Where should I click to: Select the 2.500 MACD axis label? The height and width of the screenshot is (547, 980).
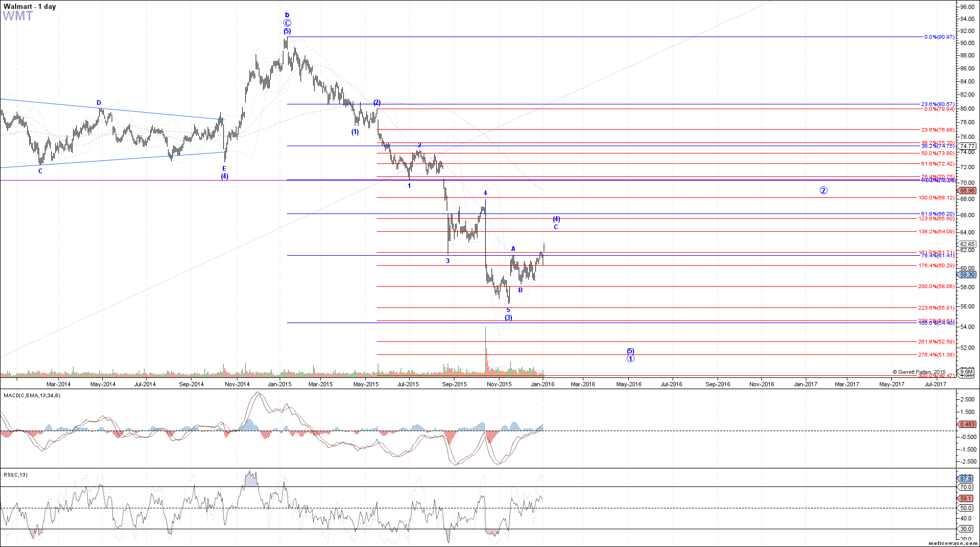click(966, 399)
